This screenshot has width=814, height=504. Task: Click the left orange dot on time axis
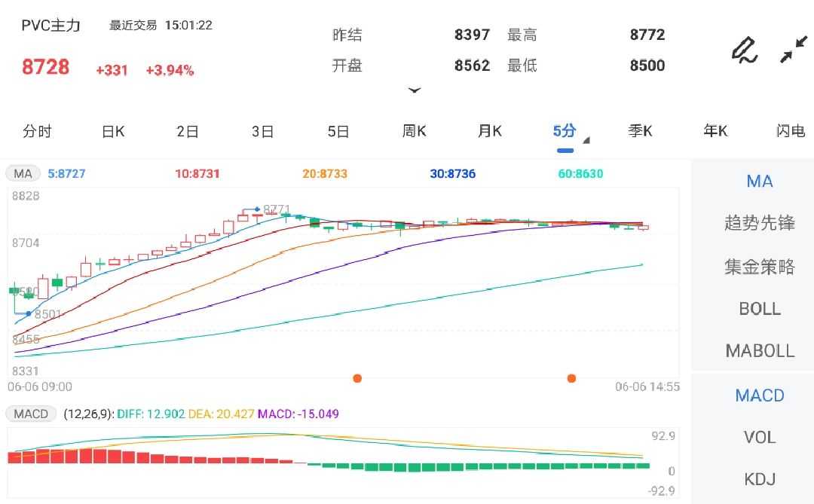[x=357, y=379]
